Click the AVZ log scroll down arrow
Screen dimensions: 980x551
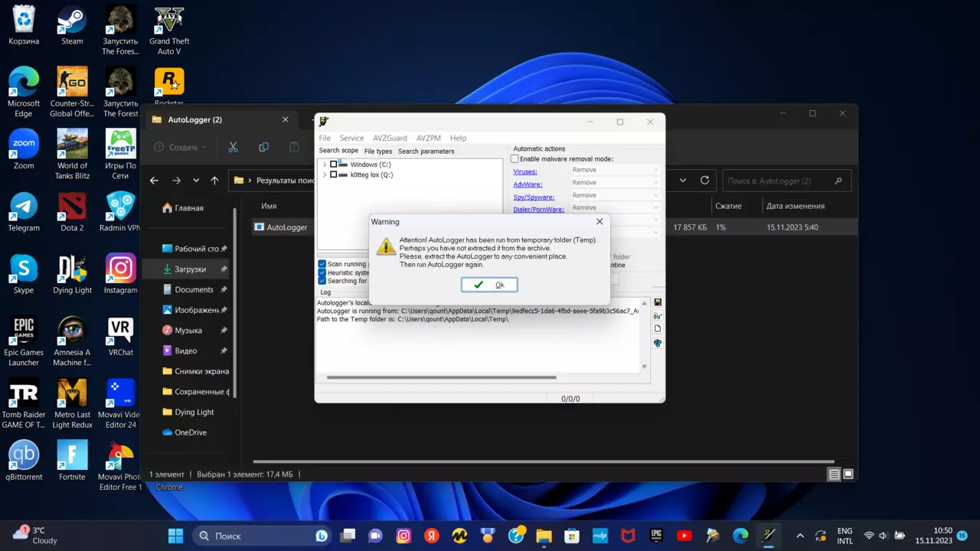(644, 367)
